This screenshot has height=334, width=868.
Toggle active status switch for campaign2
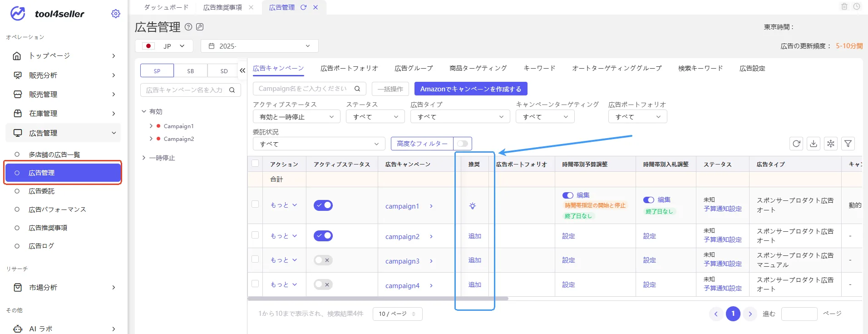(x=323, y=236)
